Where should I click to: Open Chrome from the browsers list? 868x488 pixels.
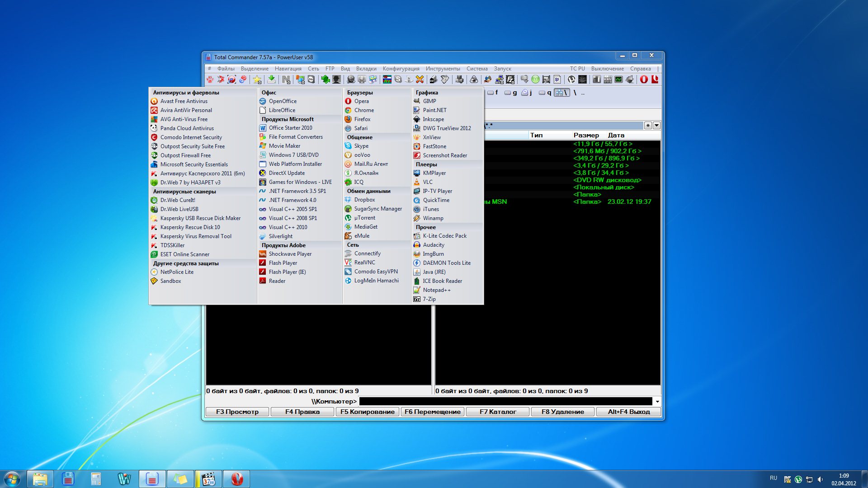tap(364, 110)
